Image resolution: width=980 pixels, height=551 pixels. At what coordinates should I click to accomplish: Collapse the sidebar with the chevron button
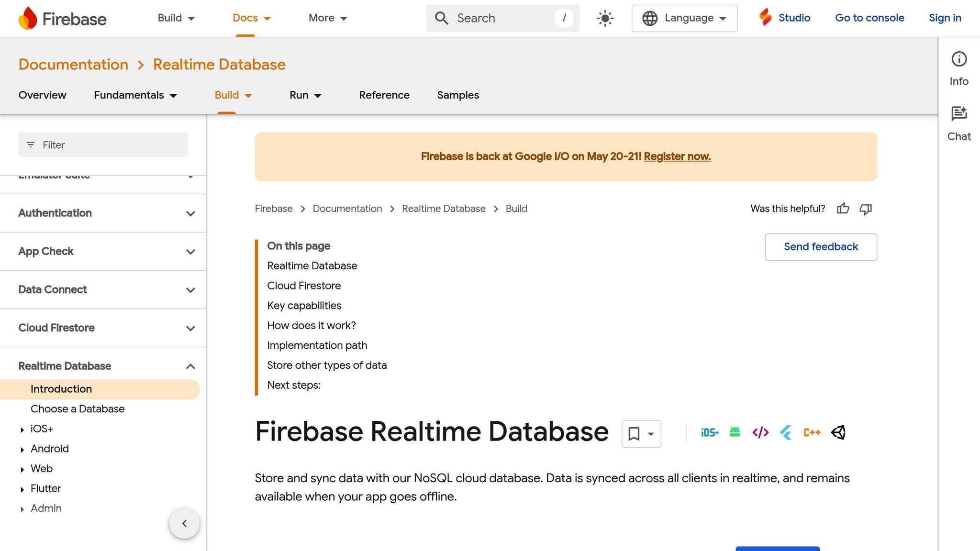(184, 524)
